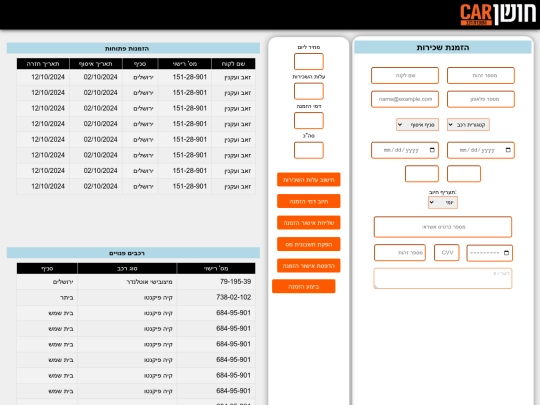Click the חישוב עלות השכירות button

[309, 179]
